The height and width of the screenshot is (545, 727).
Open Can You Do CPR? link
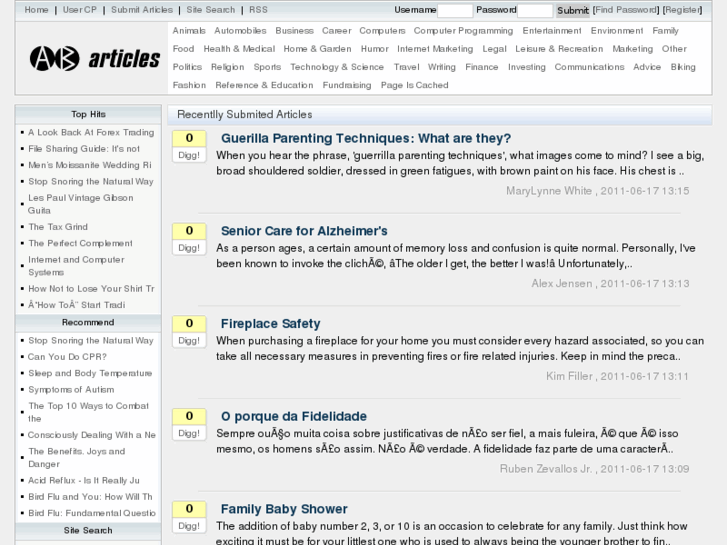(x=67, y=357)
